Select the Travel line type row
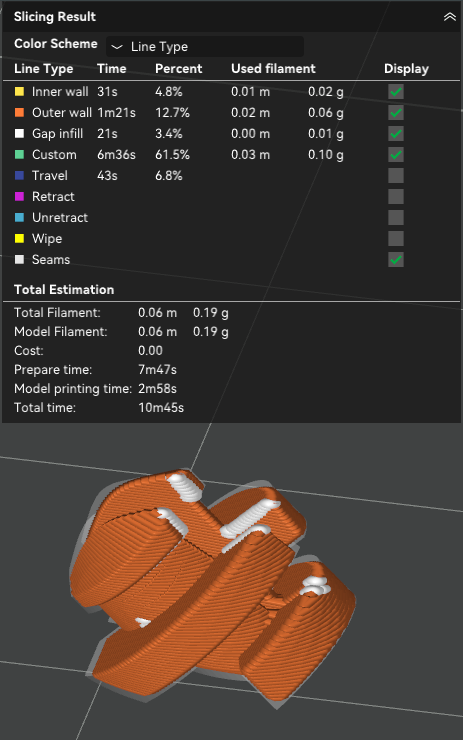Image resolution: width=463 pixels, height=740 pixels. (231, 176)
